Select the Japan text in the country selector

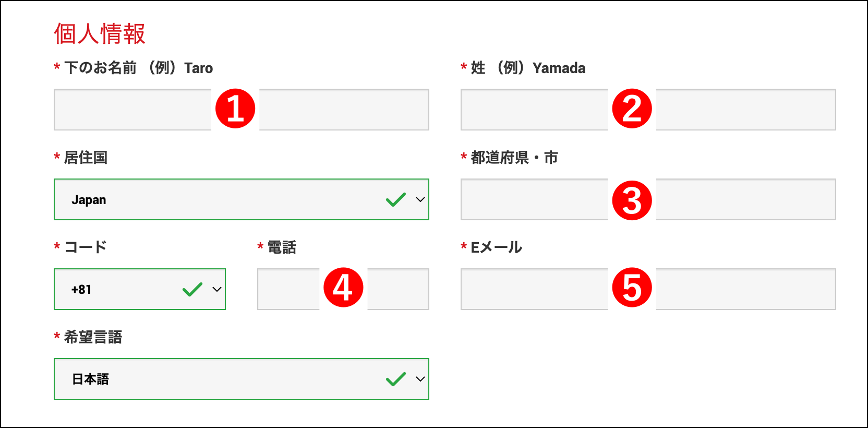click(x=89, y=199)
